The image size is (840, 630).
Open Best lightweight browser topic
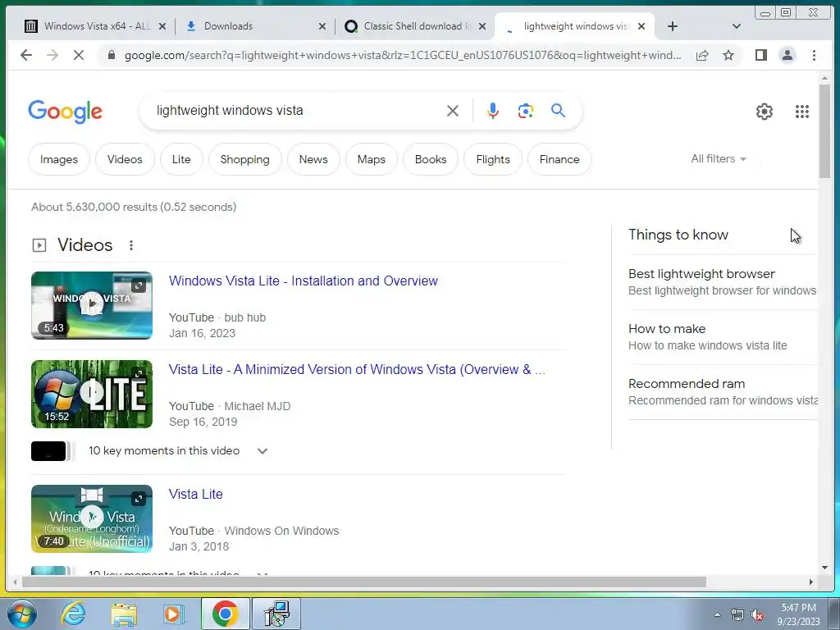click(722, 282)
